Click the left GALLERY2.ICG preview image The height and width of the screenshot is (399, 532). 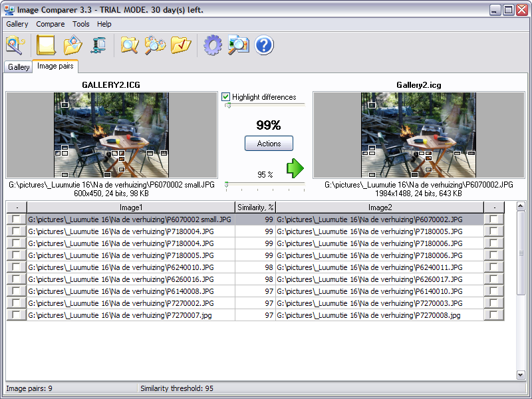(x=111, y=135)
